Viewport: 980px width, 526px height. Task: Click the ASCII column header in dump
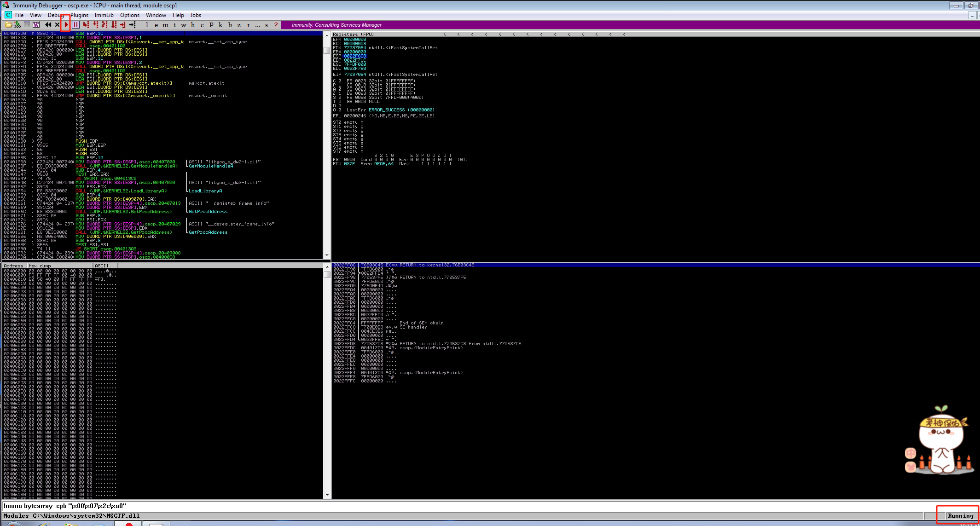point(105,266)
